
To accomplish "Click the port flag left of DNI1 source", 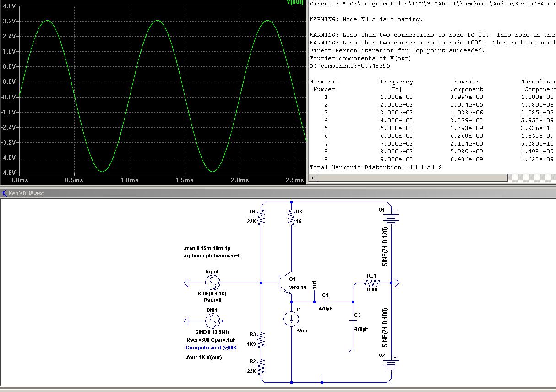I will coord(186,321).
